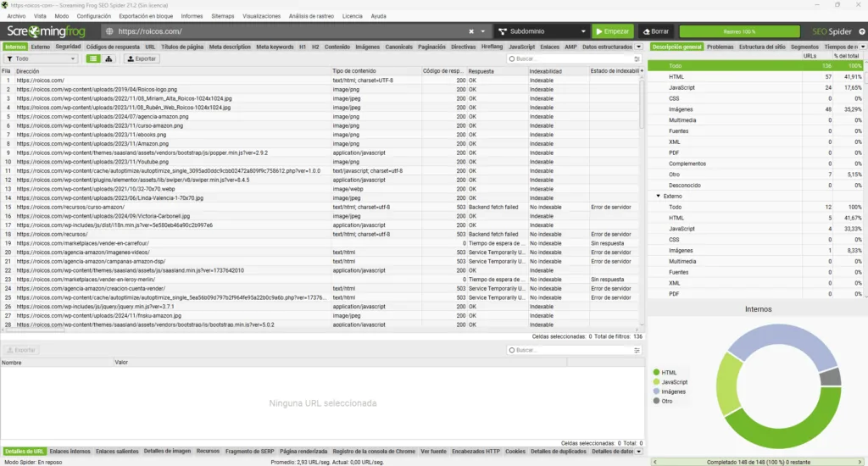The height and width of the screenshot is (466, 868).
Task: Open the Visualizaciones menu
Action: pos(261,16)
